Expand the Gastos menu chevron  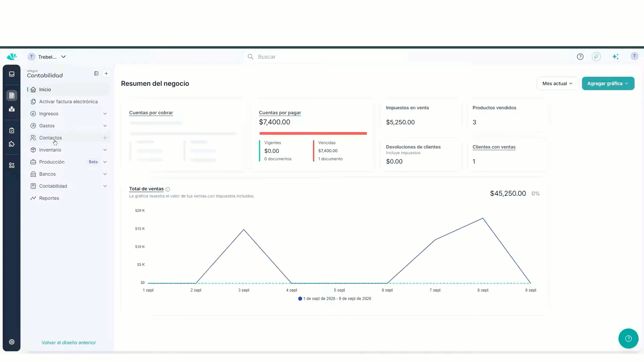click(x=105, y=126)
